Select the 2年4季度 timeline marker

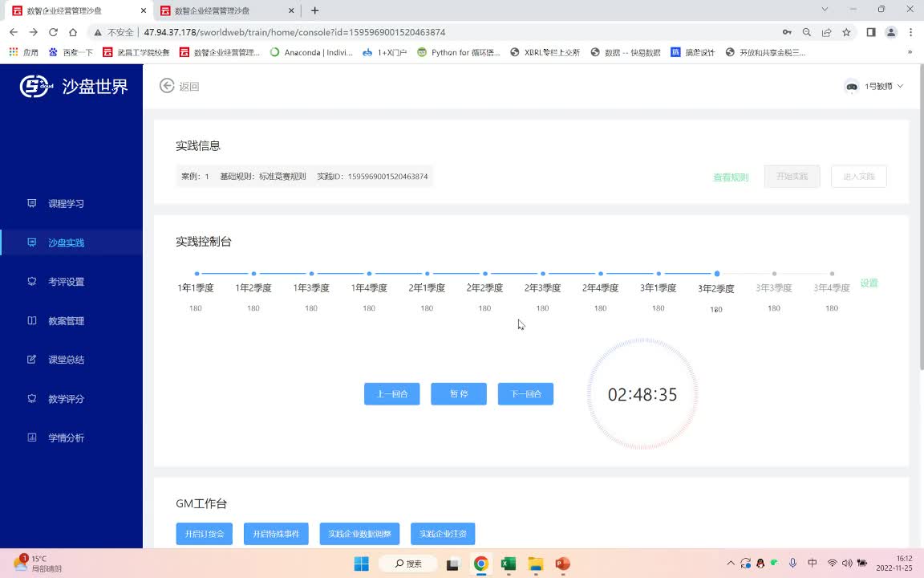pos(601,274)
